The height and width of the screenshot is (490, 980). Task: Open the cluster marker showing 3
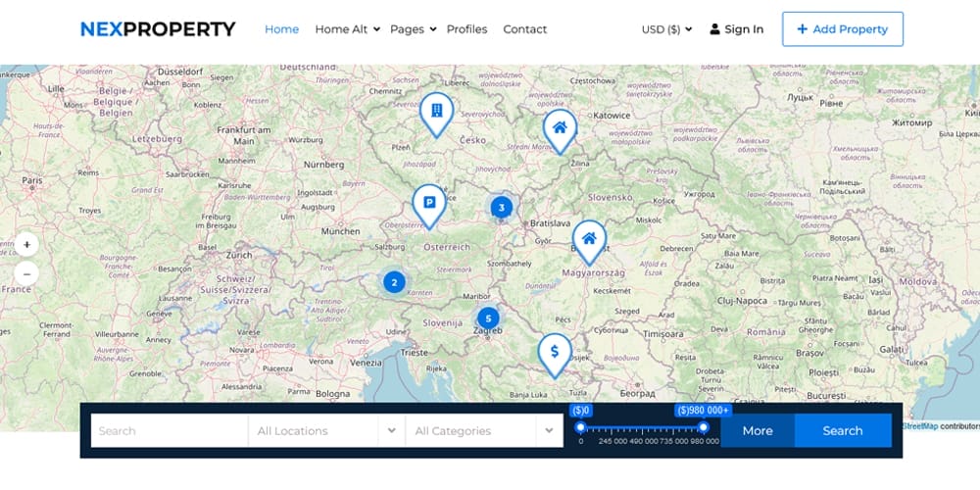point(501,207)
